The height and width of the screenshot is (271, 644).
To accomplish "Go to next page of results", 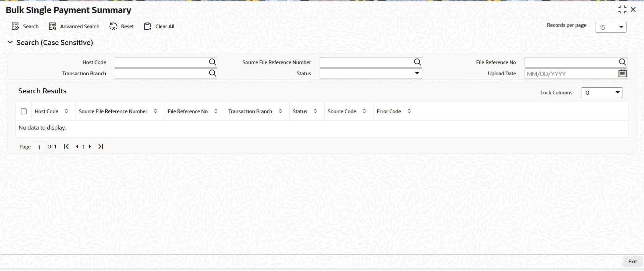I will click(x=90, y=146).
